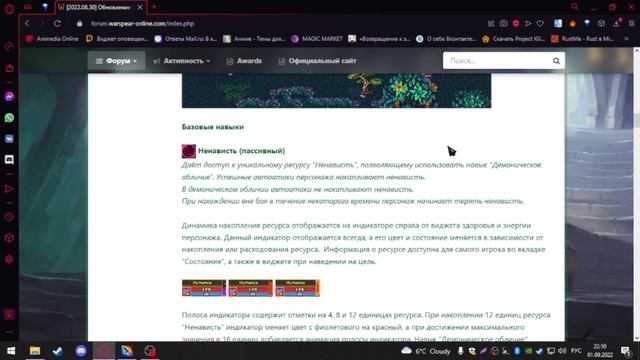Screen dimensions: 640x360
Task: Open the three-dot sidebar setup menu
Action: [9, 332]
